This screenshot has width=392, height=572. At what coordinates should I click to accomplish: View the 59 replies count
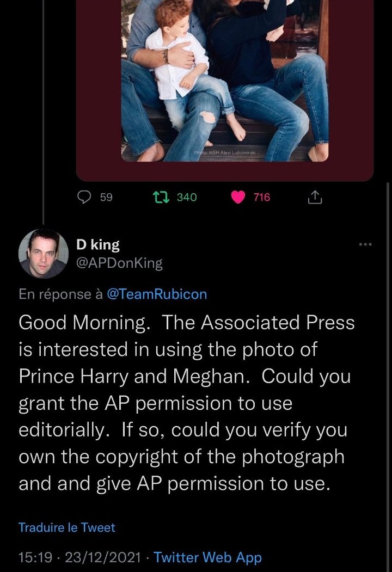(107, 198)
